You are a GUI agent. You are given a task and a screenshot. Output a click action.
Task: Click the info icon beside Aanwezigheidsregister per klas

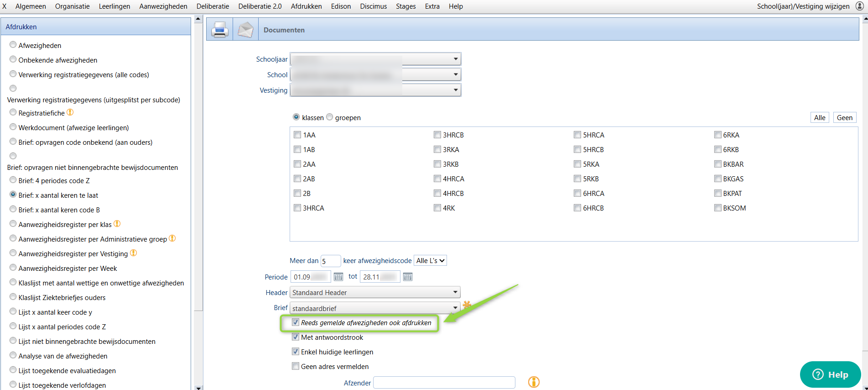(117, 224)
